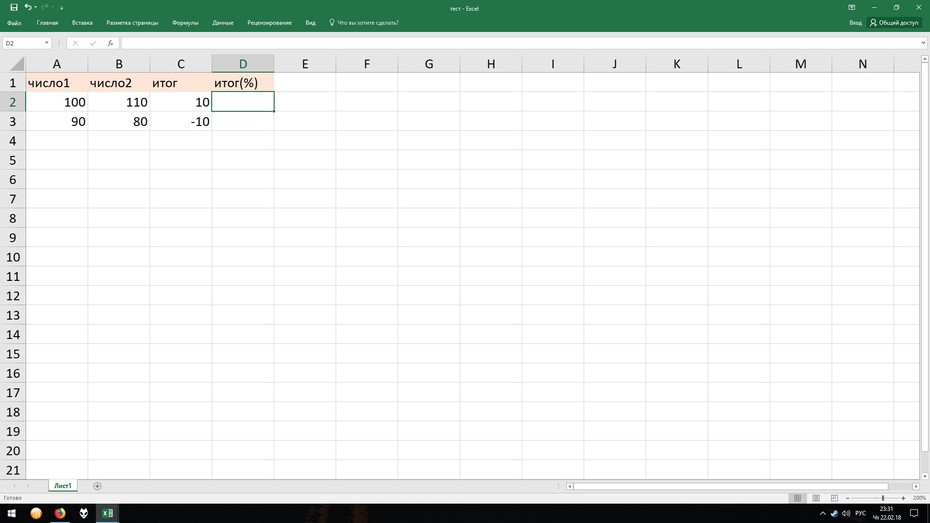The width and height of the screenshot is (930, 523).
Task: Zoom in with the plus button
Action: point(903,498)
